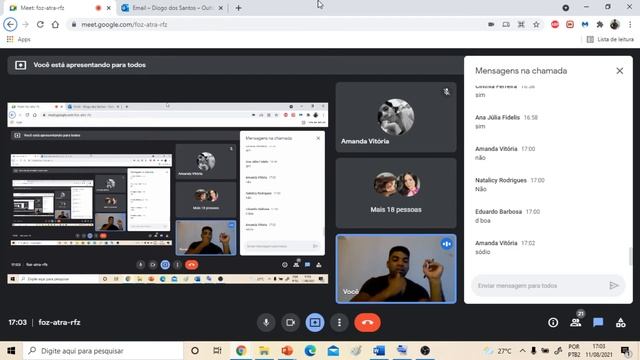Bookmark this page with the star
Screen dimensions: 640x360
(536, 24)
